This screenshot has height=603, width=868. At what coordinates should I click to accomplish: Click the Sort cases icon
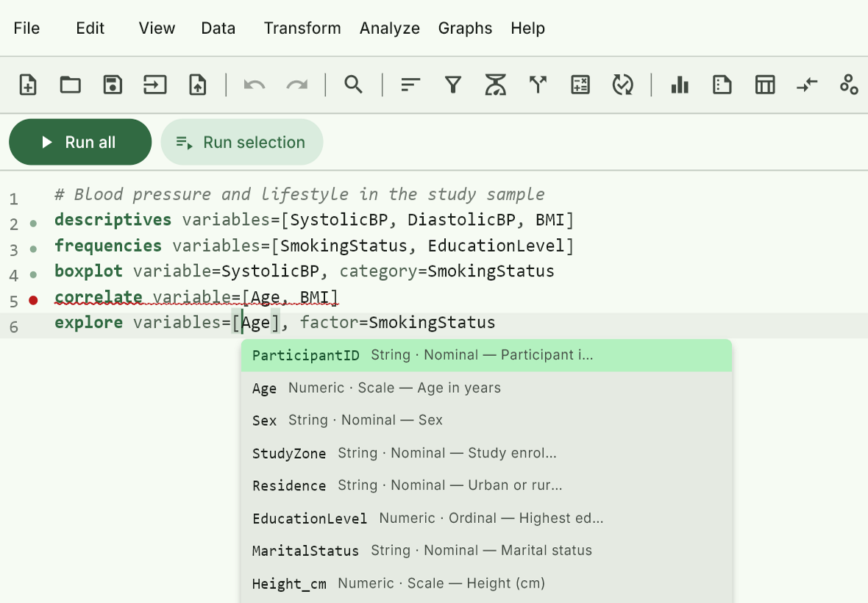tap(410, 85)
